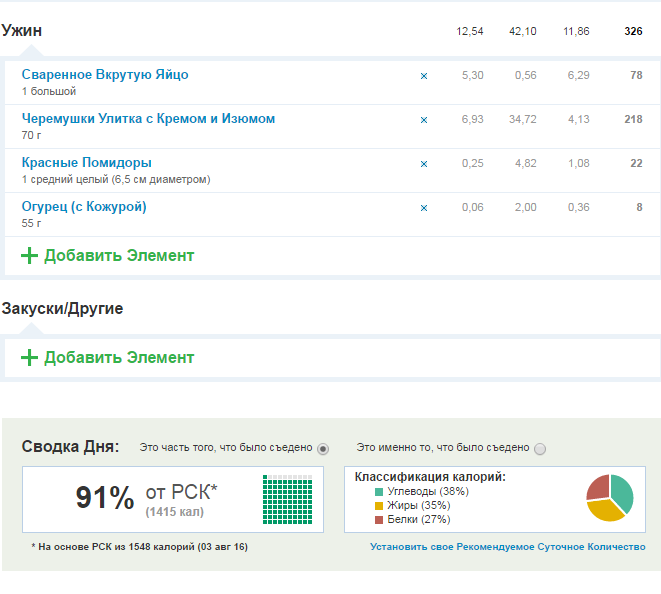
Task: Click the Ужин meal heading
Action: coord(22,31)
